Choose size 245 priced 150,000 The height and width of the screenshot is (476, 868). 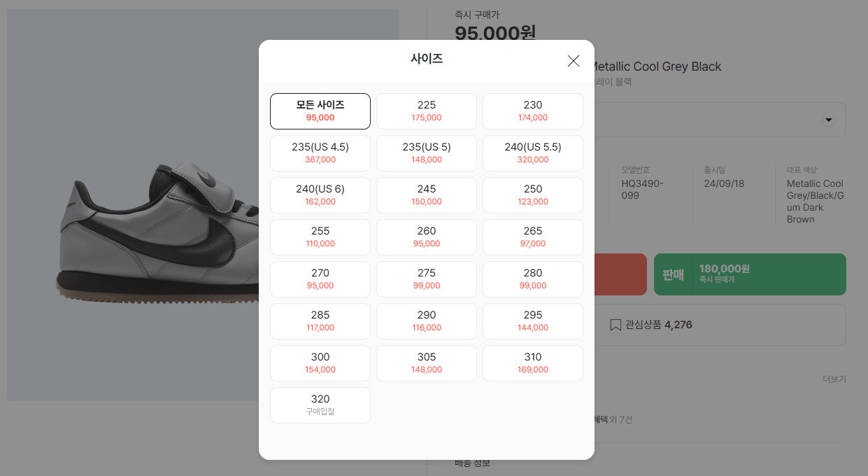(x=427, y=195)
